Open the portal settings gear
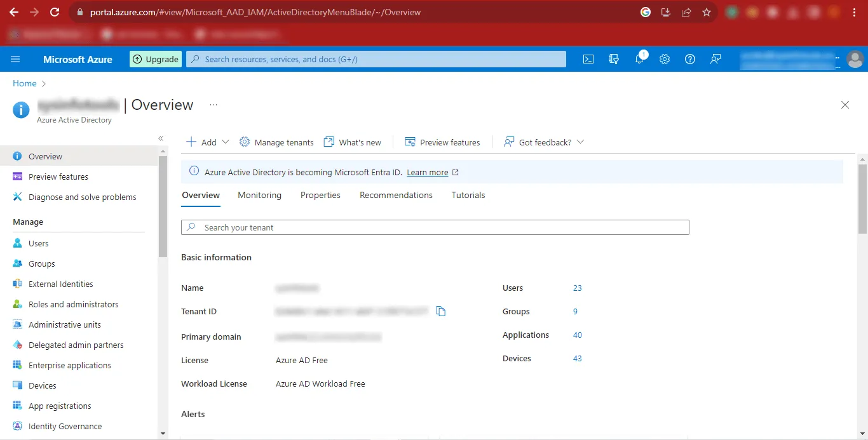The image size is (868, 440). (x=665, y=59)
